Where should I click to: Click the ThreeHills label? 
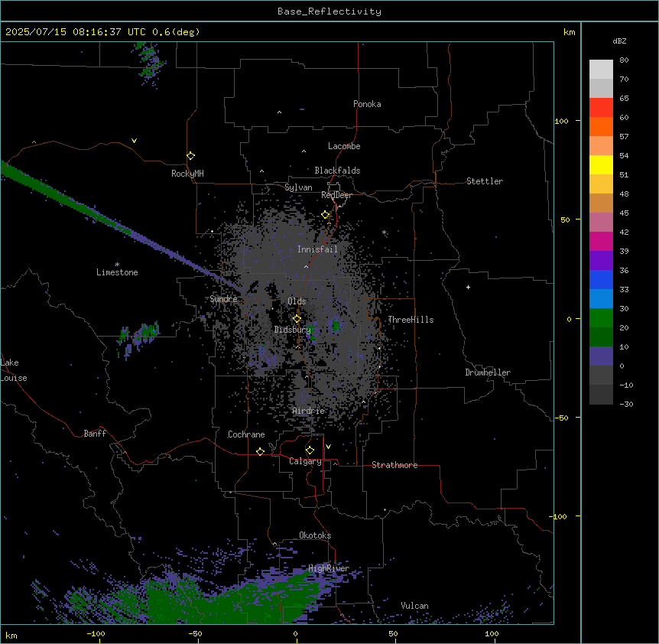point(411,320)
